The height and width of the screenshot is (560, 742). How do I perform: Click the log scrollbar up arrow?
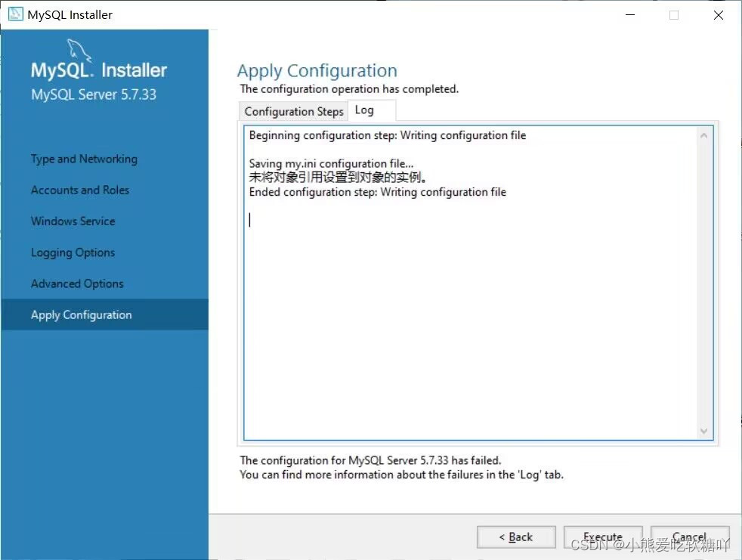pyautogui.click(x=703, y=136)
